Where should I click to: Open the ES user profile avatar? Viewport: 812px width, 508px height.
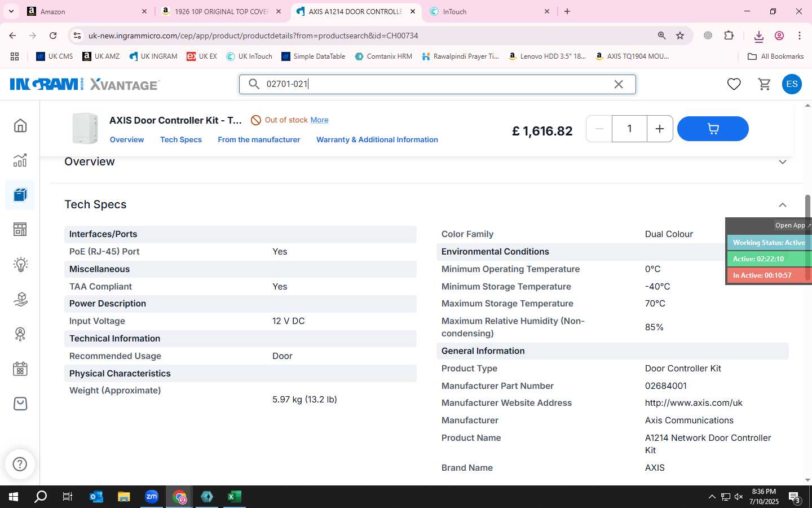(x=792, y=84)
